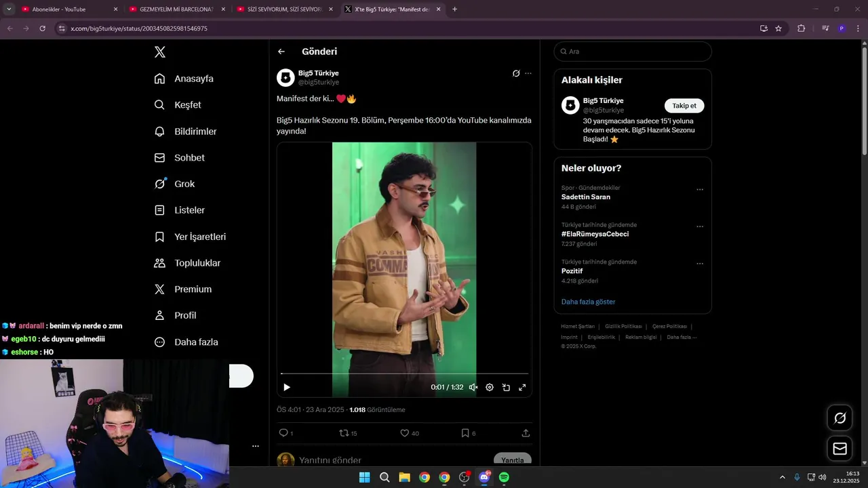This screenshot has height=488, width=868.
Task: Open Discord from taskbar
Action: 484,477
